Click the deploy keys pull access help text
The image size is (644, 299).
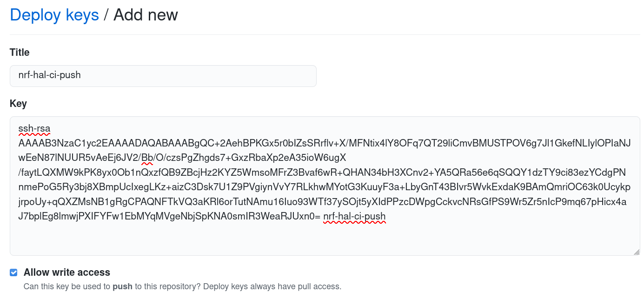(181, 286)
